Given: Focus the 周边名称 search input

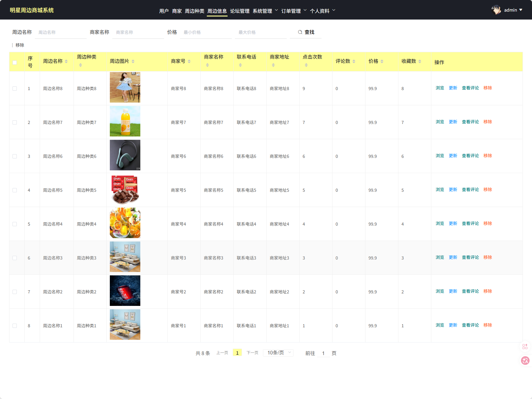Looking at the screenshot, I should pos(61,32).
